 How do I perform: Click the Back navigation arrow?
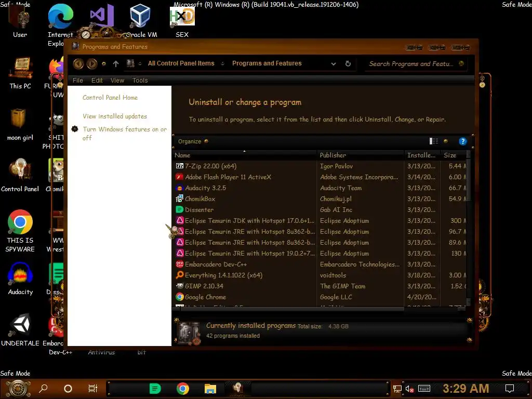[x=78, y=63]
